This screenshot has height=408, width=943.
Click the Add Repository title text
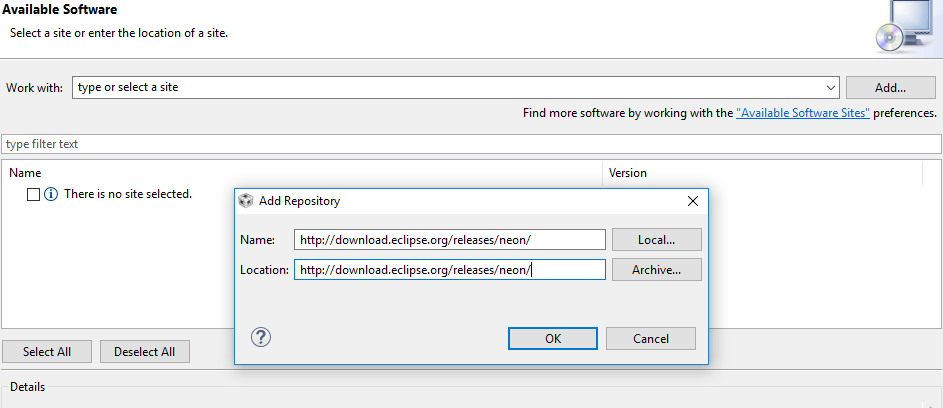(x=299, y=201)
